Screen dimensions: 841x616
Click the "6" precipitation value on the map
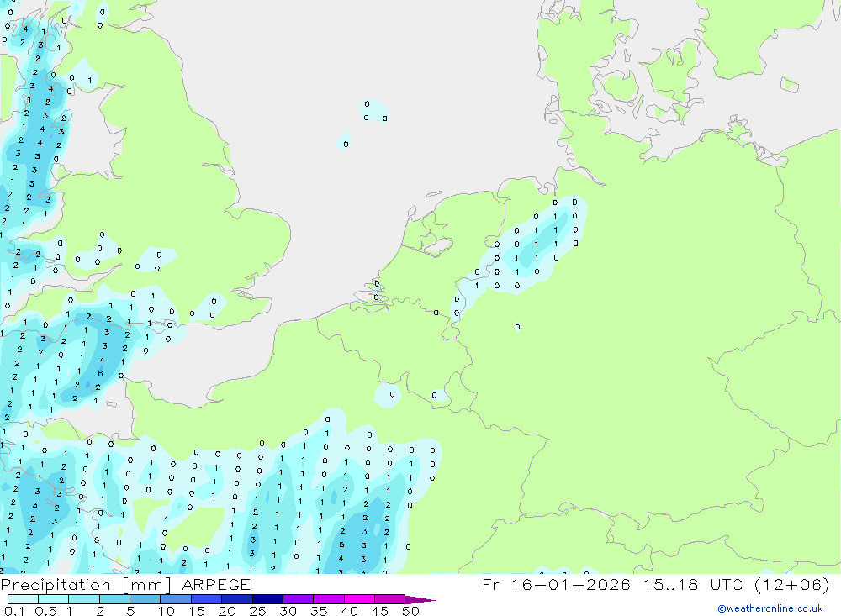point(100,373)
